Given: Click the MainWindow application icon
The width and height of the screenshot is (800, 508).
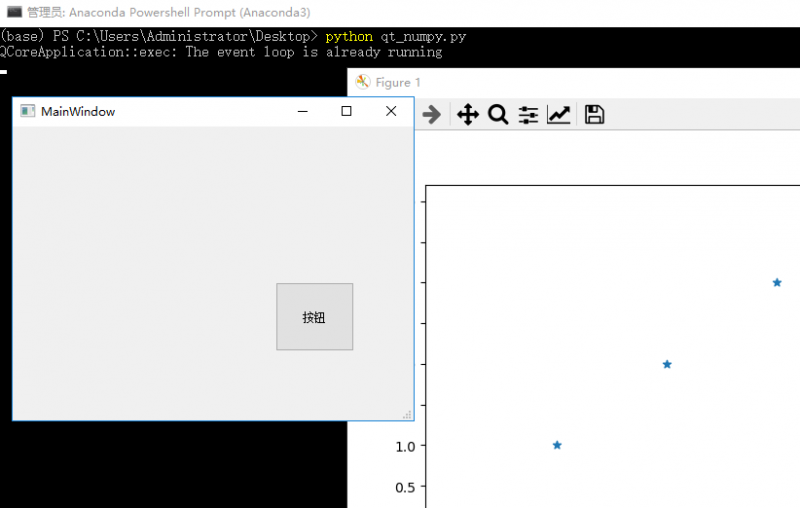Looking at the screenshot, I should 28,111.
